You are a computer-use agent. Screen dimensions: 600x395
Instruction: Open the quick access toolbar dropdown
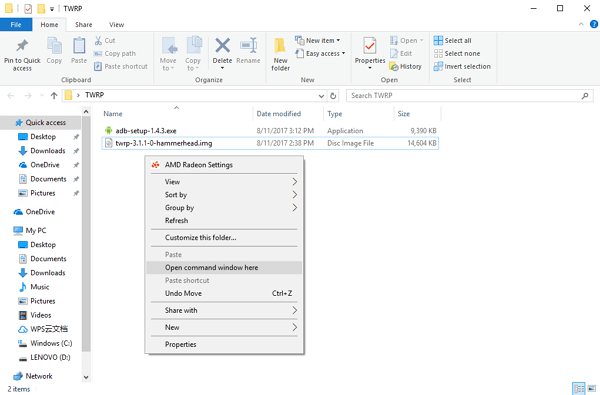[52, 8]
